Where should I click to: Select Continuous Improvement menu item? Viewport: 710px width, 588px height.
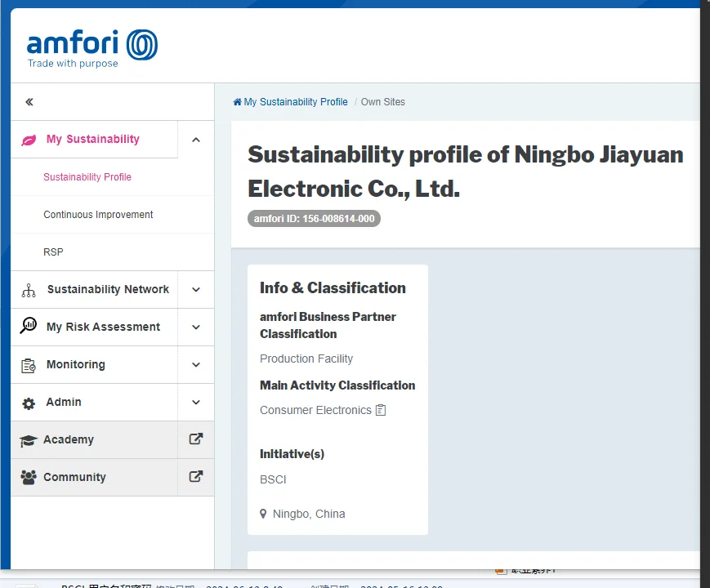[x=98, y=215]
